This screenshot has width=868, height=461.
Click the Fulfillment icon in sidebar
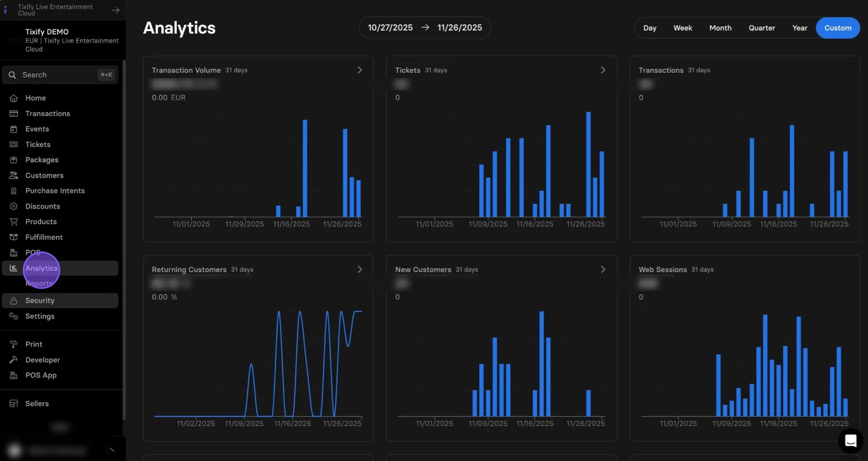tap(14, 237)
